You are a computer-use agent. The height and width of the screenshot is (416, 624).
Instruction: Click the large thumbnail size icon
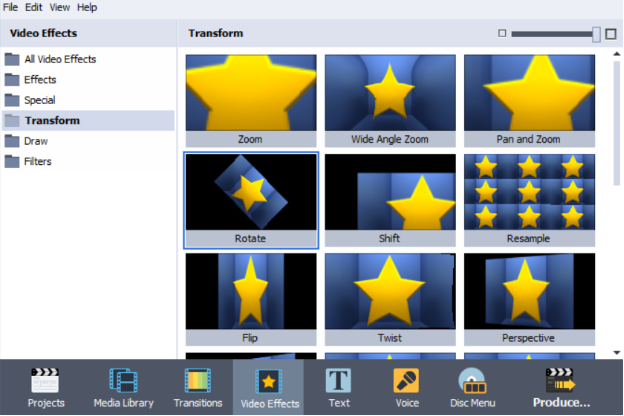click(x=610, y=34)
